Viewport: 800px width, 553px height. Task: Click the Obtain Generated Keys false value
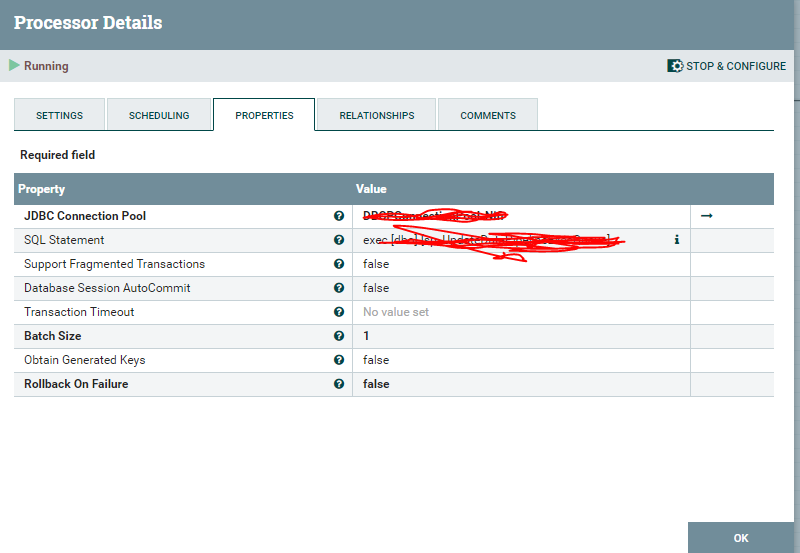click(x=376, y=360)
